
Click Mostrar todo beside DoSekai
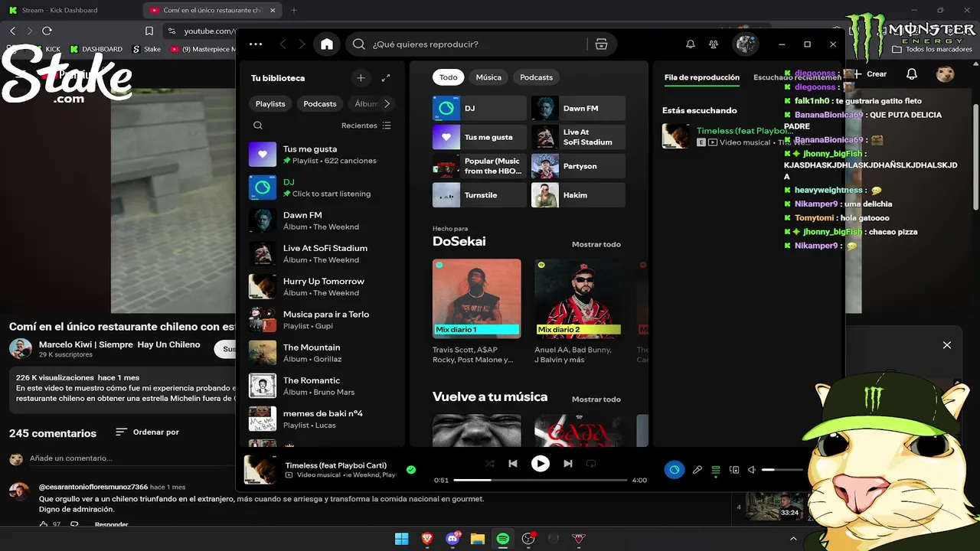point(596,245)
